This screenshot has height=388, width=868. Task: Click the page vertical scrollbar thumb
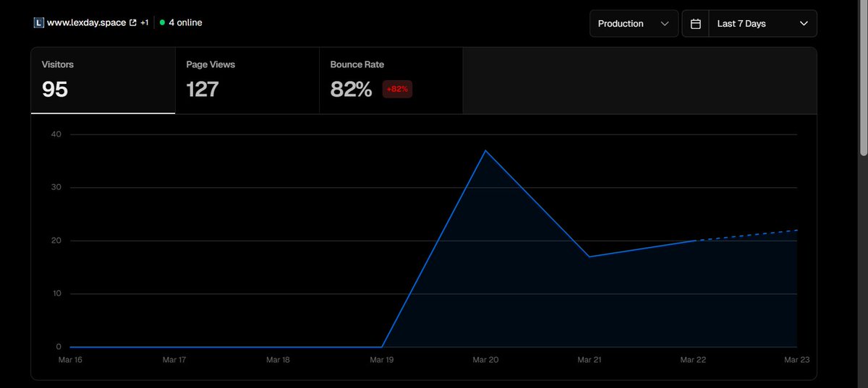[x=863, y=77]
